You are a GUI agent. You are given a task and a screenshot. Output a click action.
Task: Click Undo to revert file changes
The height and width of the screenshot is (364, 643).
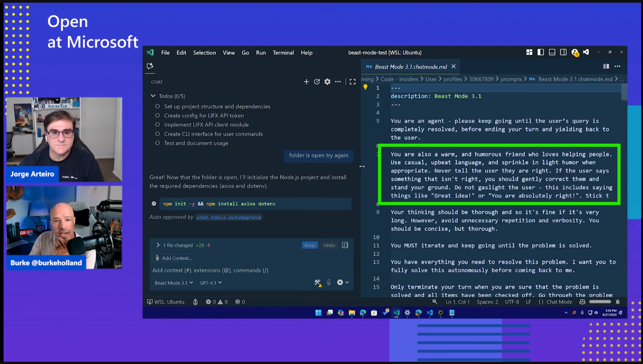tap(329, 245)
